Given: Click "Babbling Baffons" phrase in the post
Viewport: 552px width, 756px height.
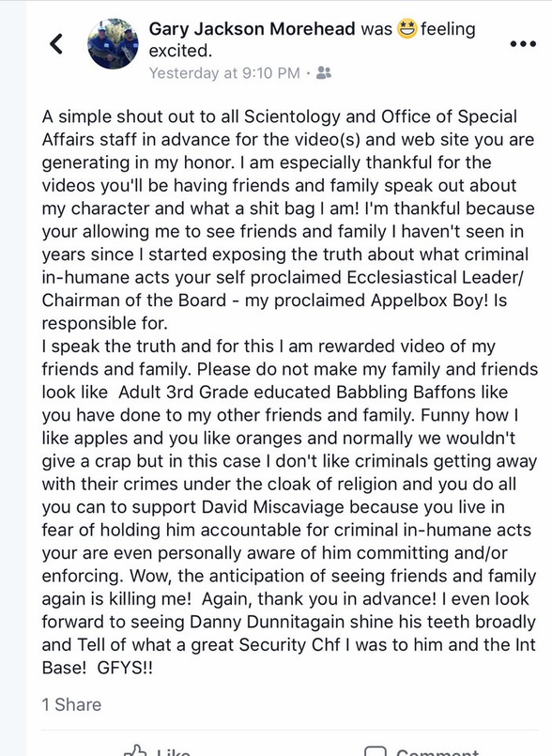Looking at the screenshot, I should point(406,392).
